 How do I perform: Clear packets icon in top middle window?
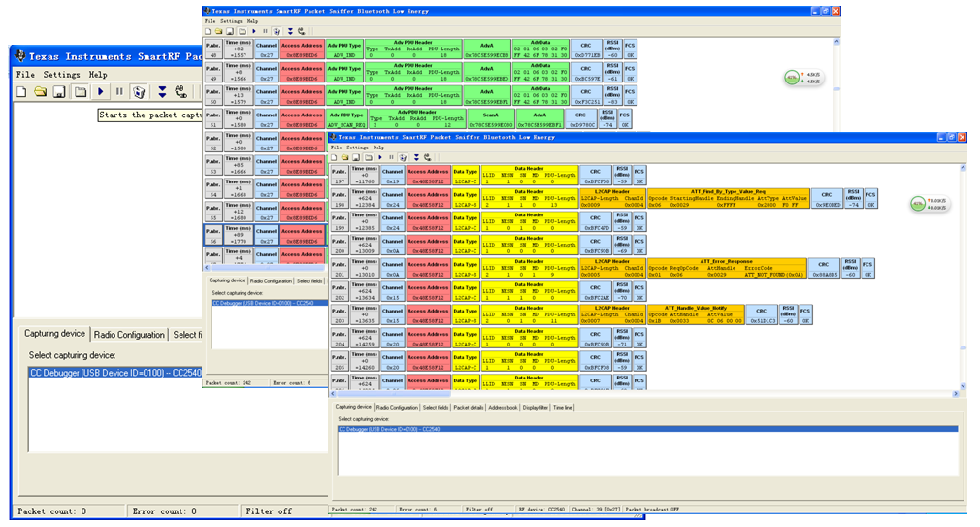click(277, 31)
